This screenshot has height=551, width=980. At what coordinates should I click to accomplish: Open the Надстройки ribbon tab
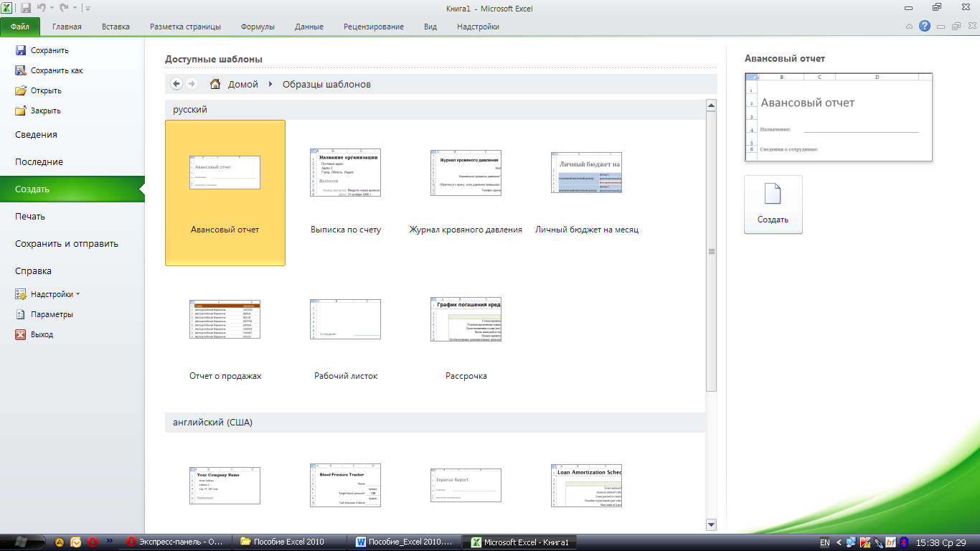pos(478,27)
